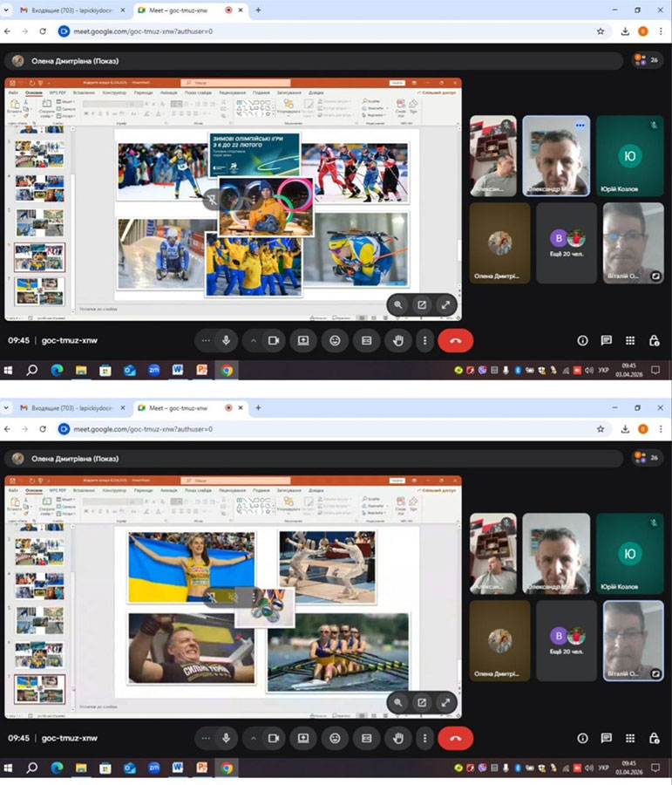Turn off camera in the Winter Olympics slide window
Image resolution: width=672 pixels, height=785 pixels.
coord(273,340)
